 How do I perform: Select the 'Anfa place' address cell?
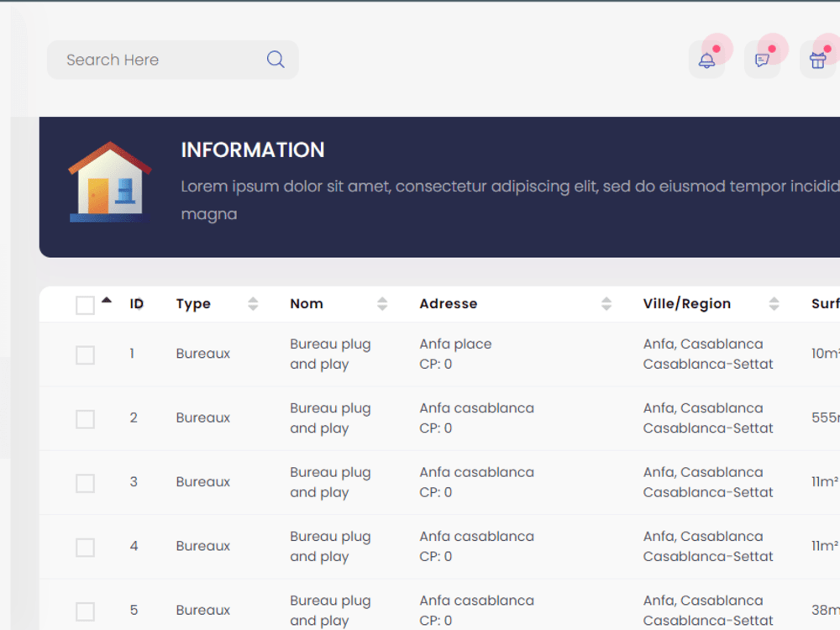point(455,344)
